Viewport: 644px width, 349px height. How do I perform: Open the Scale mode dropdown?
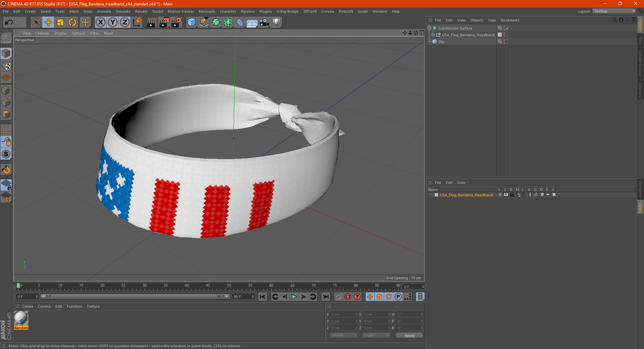click(376, 335)
